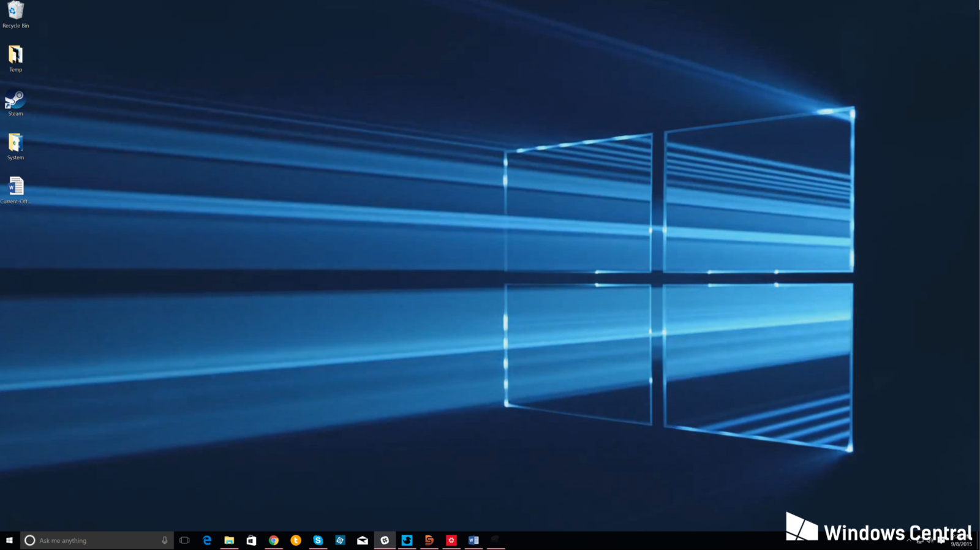Open the Windows Store taskbar icon
980x550 pixels.
click(x=251, y=540)
